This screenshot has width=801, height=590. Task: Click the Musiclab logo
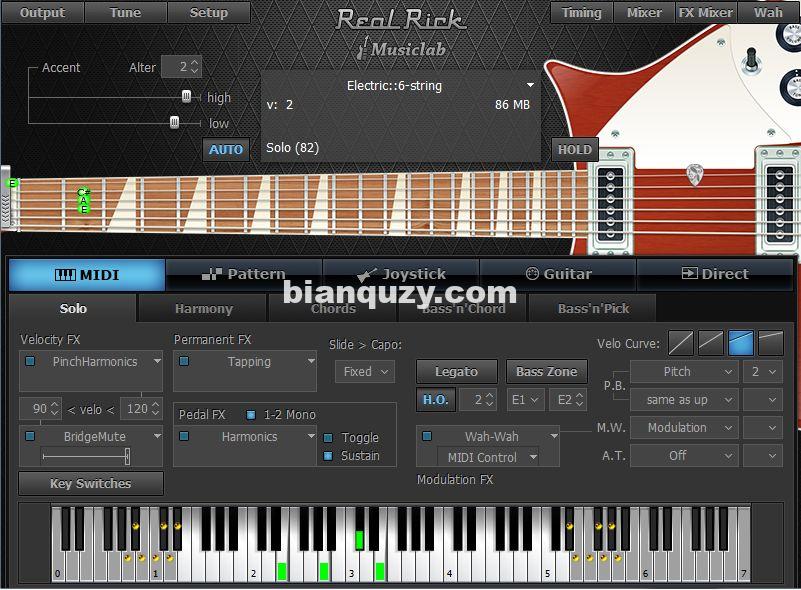tap(402, 49)
